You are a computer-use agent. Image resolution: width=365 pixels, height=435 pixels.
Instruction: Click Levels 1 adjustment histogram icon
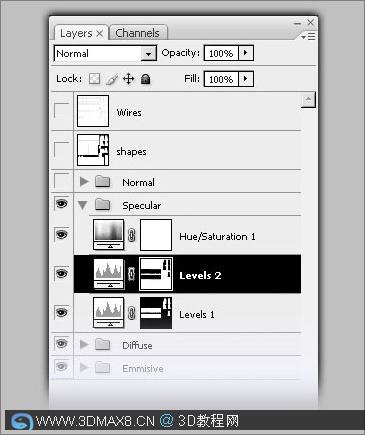click(109, 313)
